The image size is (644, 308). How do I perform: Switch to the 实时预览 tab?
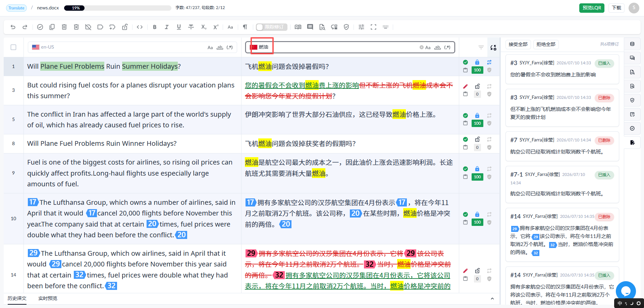click(x=48, y=298)
